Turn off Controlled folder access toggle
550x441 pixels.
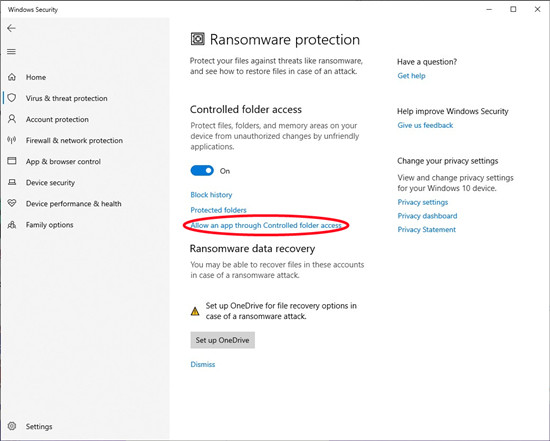click(x=202, y=171)
